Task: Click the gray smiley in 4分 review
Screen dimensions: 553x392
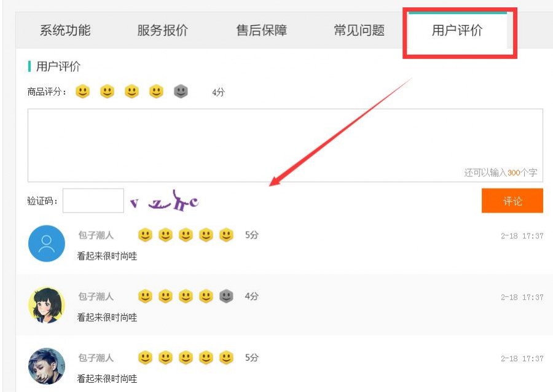Action: pos(226,296)
